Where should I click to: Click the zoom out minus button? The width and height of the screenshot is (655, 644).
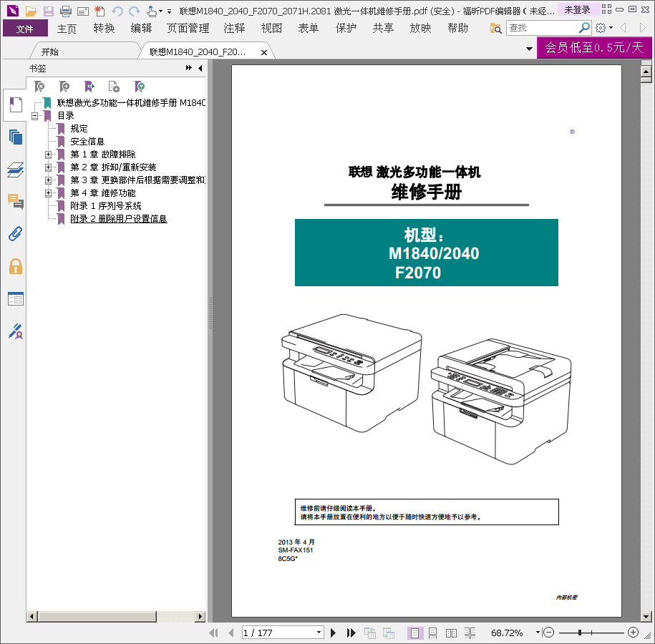coord(548,633)
